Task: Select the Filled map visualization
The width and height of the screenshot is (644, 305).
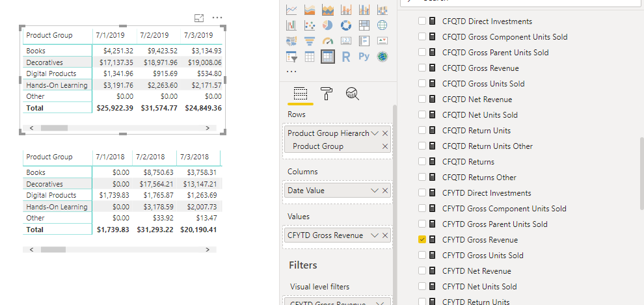Action: [291, 41]
